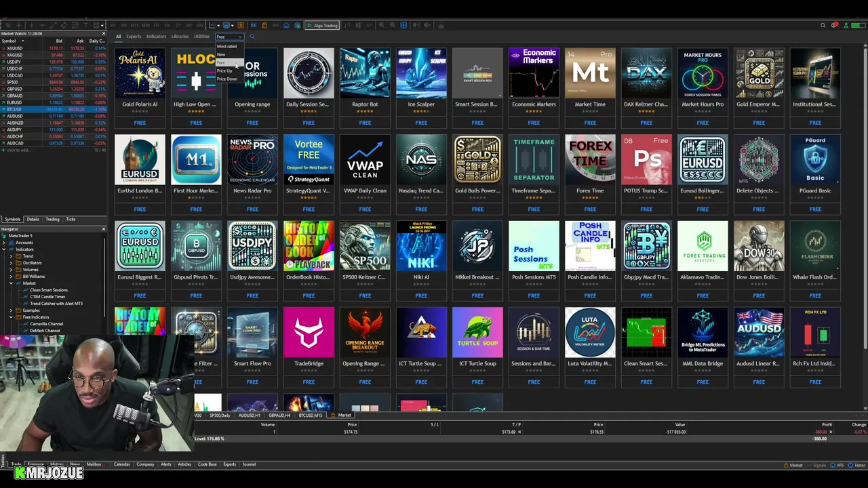This screenshot has width=868, height=488.
Task: Select the M1 timeframe button
Action: (x=113, y=25)
